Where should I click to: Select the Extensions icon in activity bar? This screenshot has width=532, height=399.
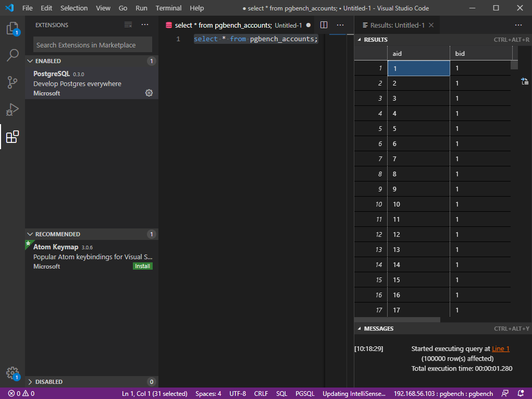(x=13, y=137)
